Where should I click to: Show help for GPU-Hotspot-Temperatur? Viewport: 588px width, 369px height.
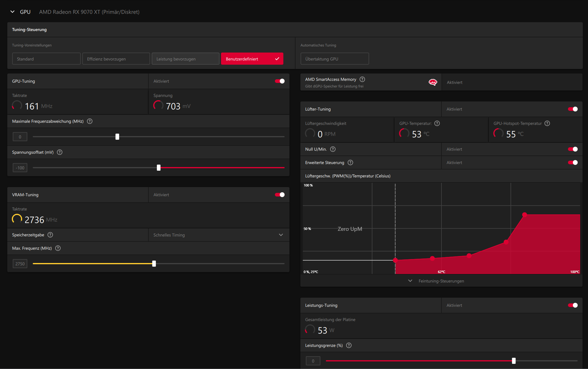click(547, 123)
